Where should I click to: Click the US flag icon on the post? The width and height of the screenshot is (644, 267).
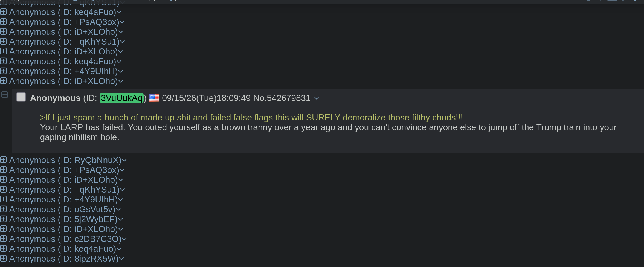[x=154, y=98]
